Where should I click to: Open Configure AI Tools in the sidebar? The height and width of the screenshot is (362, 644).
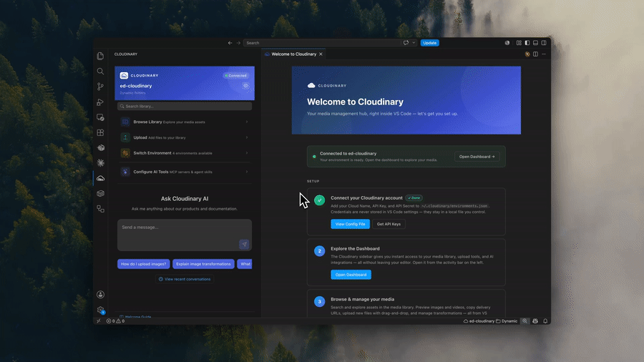185,172
